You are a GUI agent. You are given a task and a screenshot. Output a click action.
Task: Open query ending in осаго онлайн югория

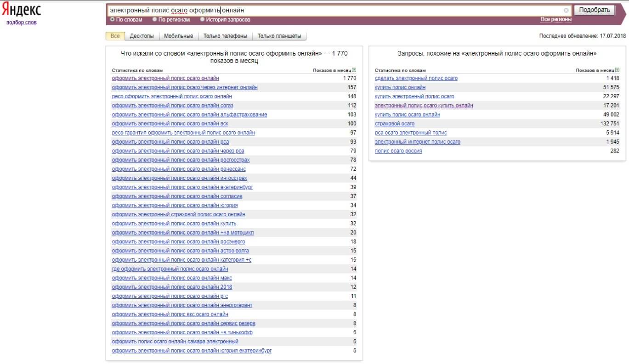[175, 205]
